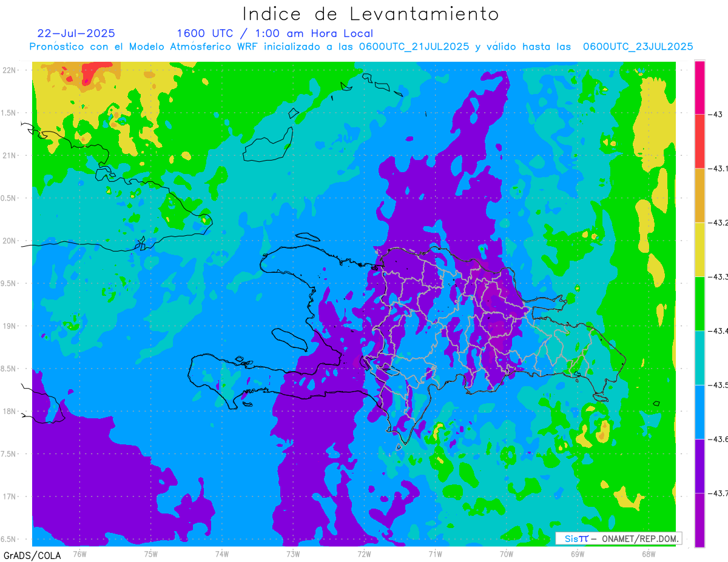Image resolution: width=728 pixels, height=562 pixels.
Task: Pick the orange legend color band
Action: [699, 195]
